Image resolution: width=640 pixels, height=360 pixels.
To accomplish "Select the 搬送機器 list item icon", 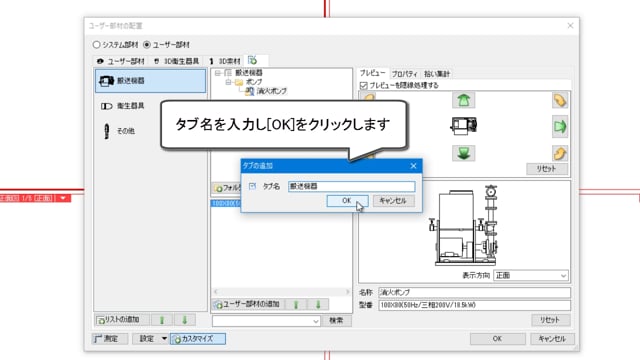I will [107, 81].
